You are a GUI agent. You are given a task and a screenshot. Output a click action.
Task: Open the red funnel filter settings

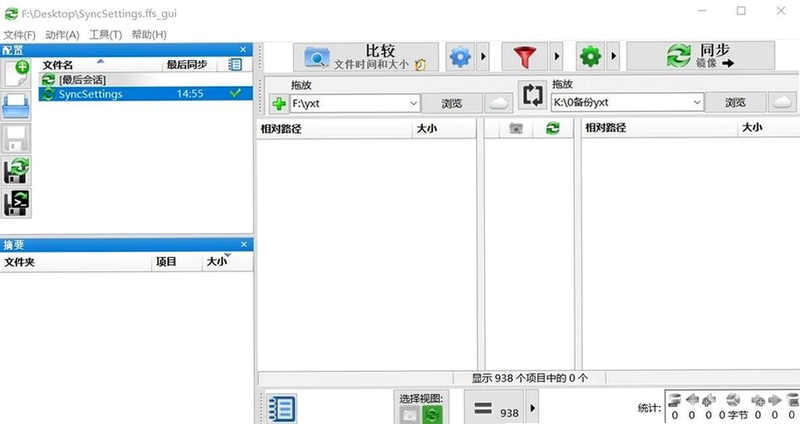click(x=524, y=57)
